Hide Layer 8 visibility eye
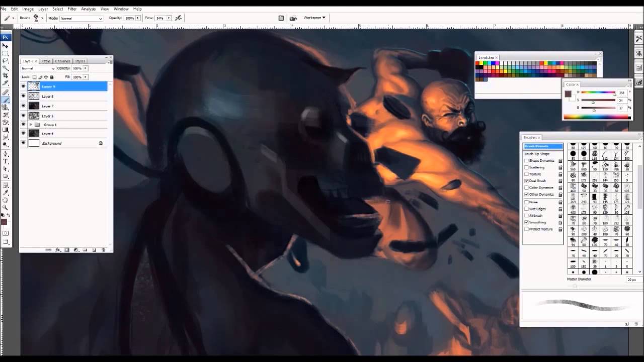Image resolution: width=644 pixels, height=362 pixels. 23,96
